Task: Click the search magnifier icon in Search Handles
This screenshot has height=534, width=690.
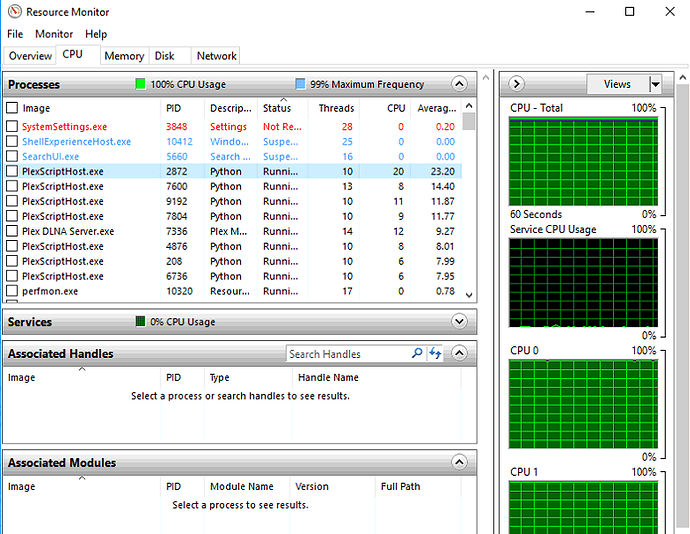Action: (417, 353)
